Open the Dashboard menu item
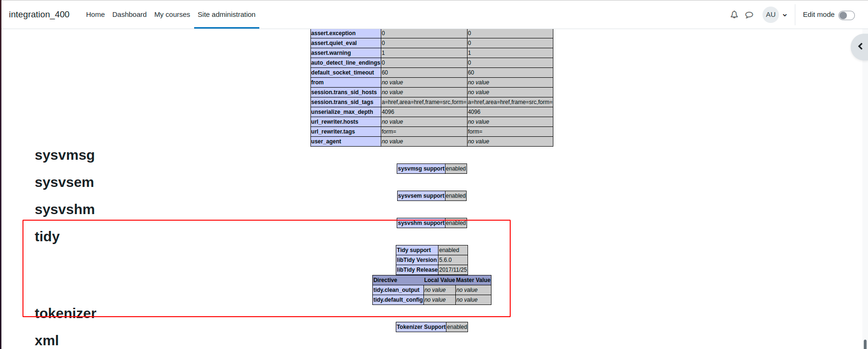Screen dimensions: 868x349 [x=129, y=15]
